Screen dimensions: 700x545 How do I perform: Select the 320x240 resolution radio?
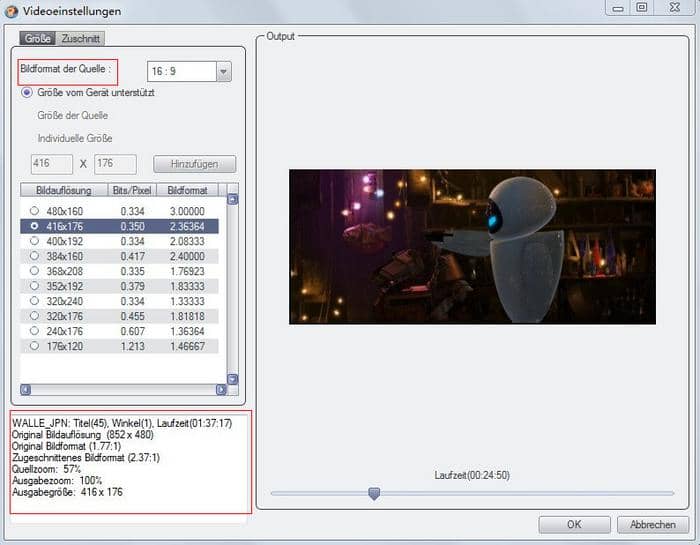pos(34,301)
